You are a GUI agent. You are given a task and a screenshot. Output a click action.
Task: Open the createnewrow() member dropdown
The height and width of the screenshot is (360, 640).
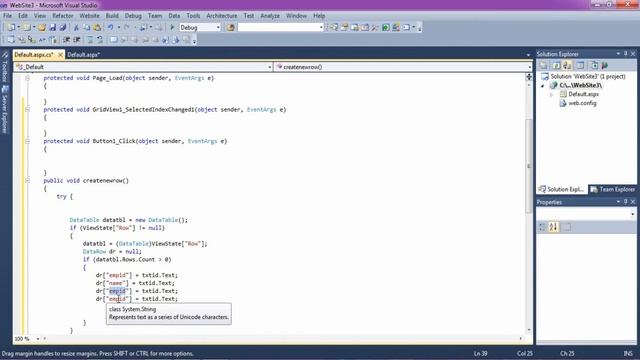tap(529, 67)
